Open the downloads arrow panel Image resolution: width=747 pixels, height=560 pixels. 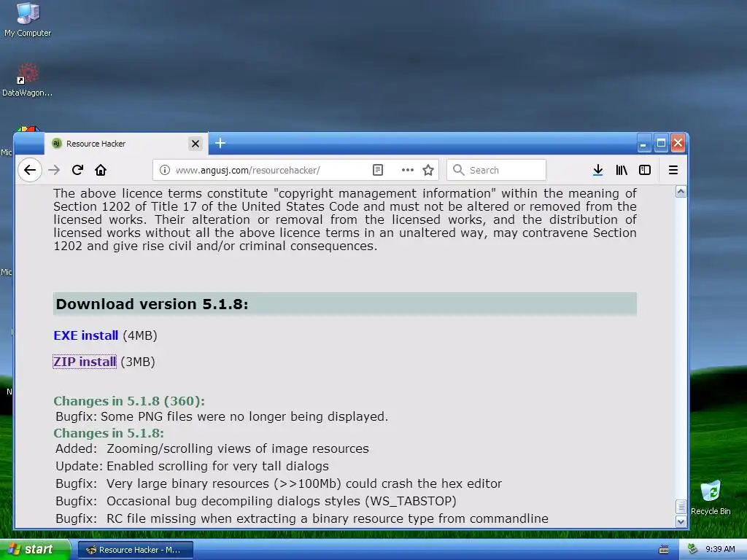coord(598,170)
